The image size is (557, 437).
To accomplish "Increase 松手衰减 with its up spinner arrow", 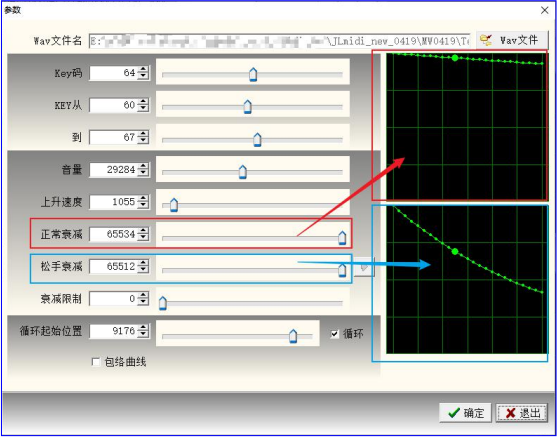I will [x=143, y=263].
